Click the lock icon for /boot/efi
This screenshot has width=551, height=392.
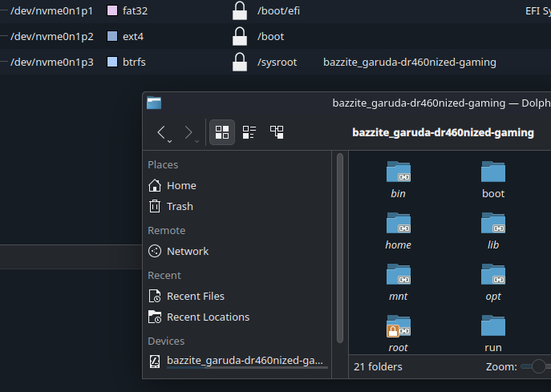[x=240, y=10]
